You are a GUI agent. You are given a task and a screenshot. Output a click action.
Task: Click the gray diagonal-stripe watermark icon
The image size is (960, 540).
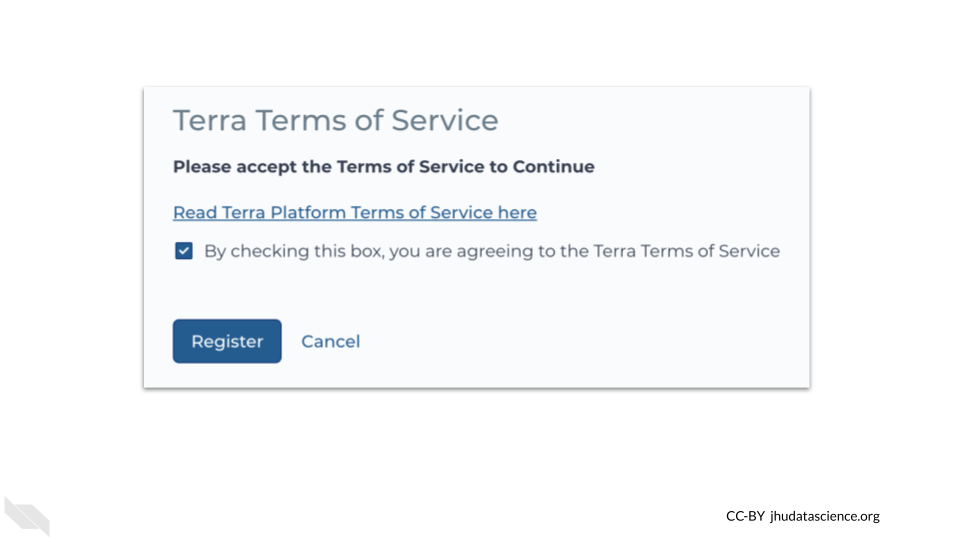click(x=27, y=516)
